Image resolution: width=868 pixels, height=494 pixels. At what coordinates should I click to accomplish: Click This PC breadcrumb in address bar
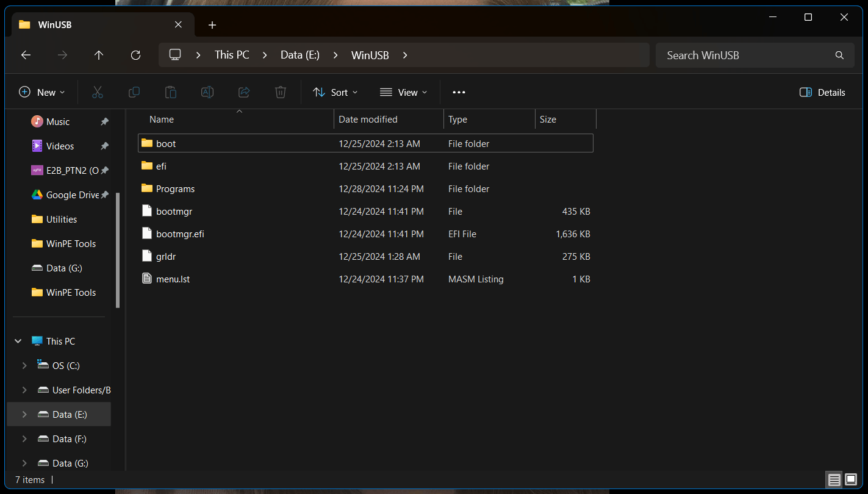(232, 55)
